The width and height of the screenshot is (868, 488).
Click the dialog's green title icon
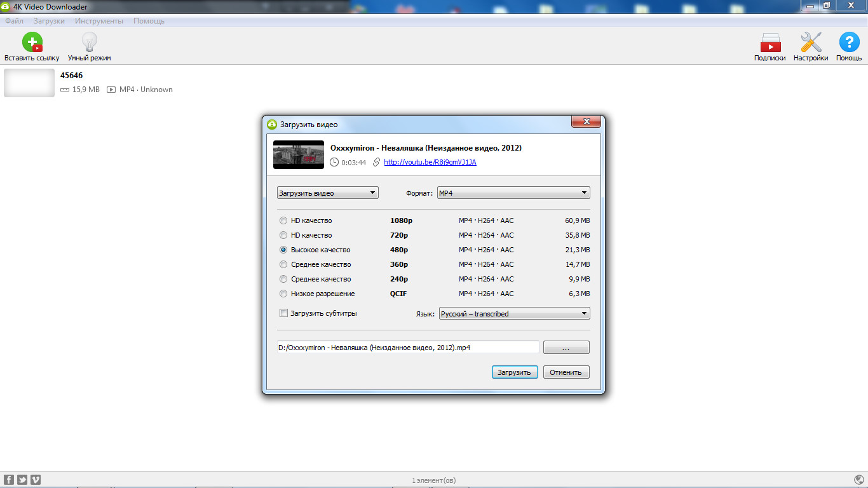coord(272,124)
